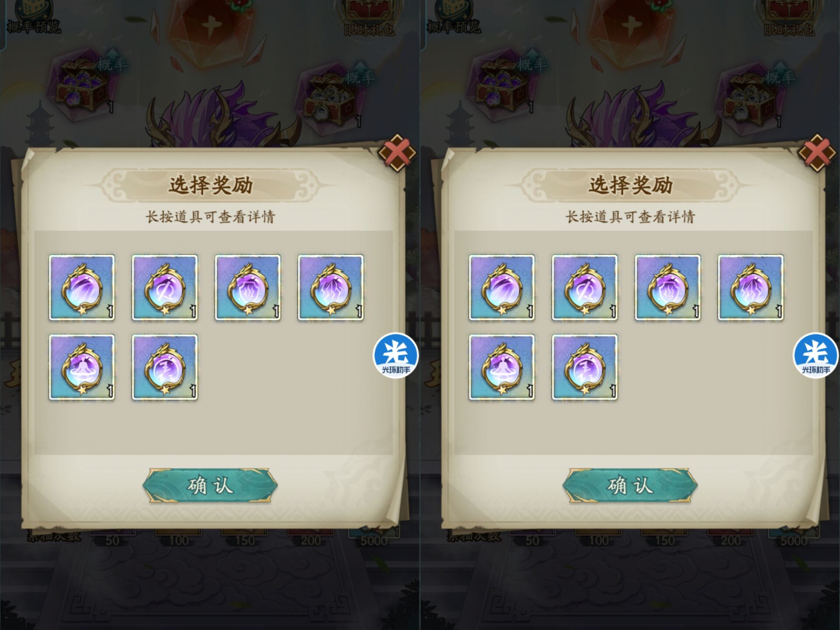Pick the meditating figure orb in right dialog

(x=502, y=367)
